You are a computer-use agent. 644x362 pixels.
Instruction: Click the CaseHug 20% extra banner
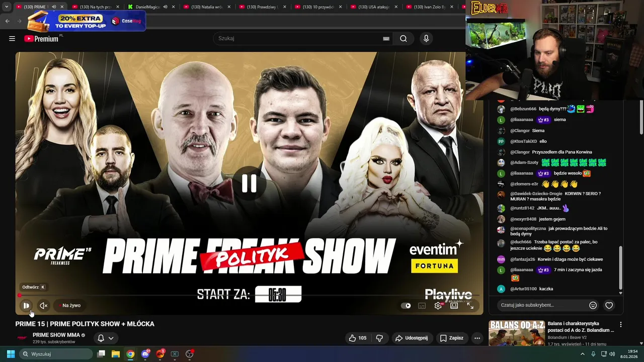tap(87, 21)
